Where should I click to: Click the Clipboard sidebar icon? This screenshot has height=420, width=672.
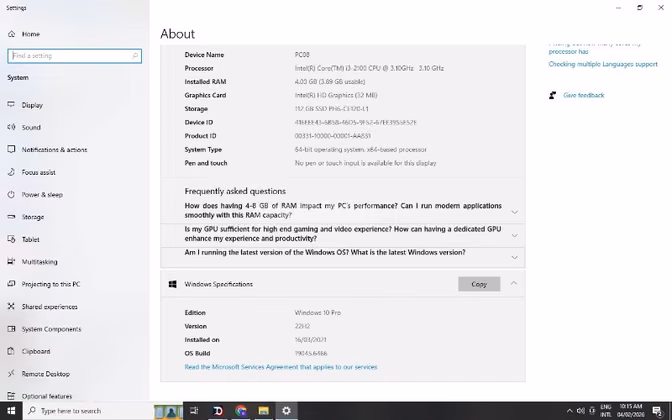[x=11, y=351]
